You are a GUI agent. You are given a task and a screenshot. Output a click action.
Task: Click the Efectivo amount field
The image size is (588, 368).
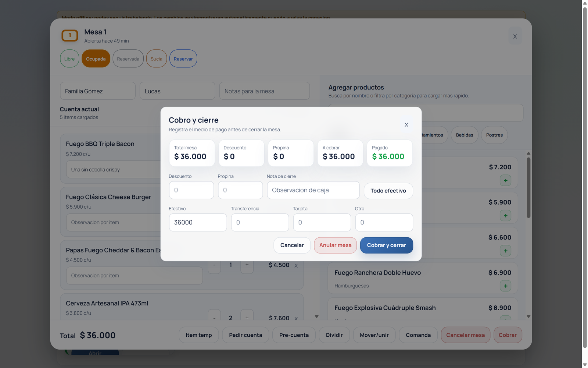tap(198, 222)
